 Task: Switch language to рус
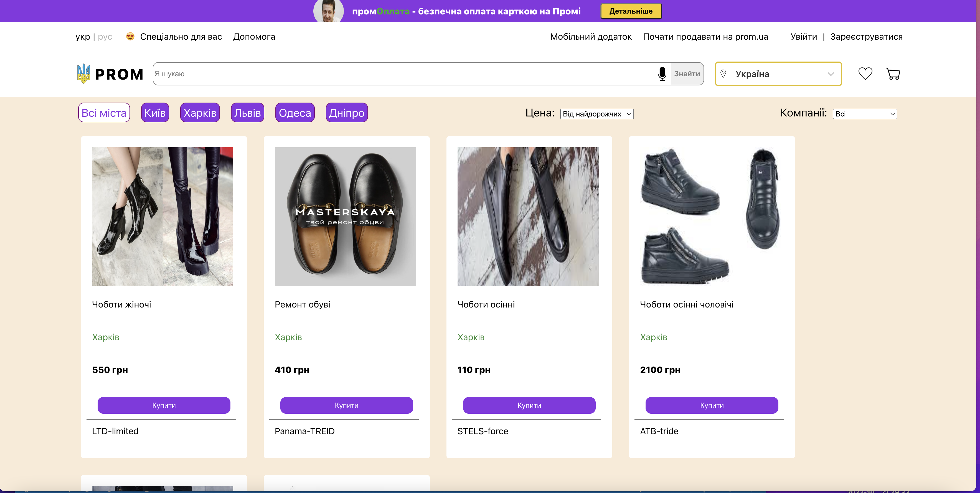tap(105, 37)
